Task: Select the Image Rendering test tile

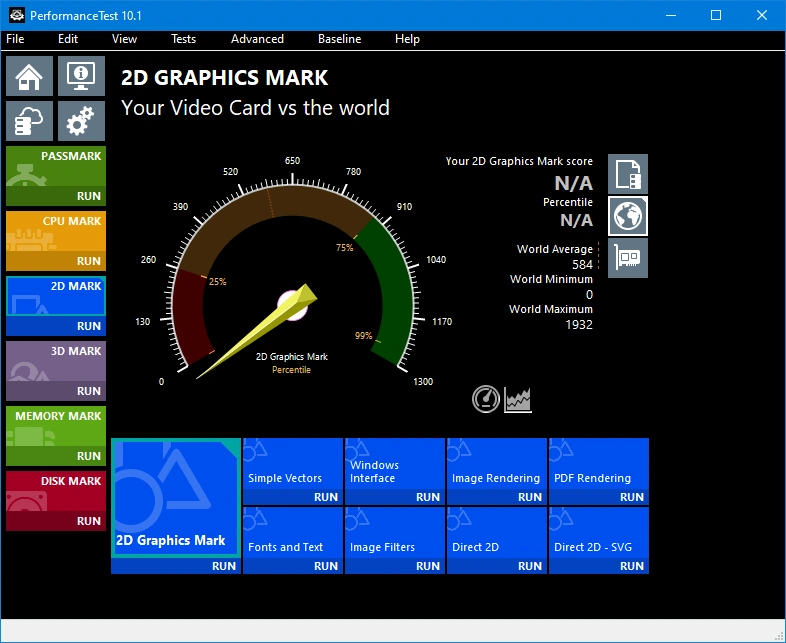Action: coord(496,464)
